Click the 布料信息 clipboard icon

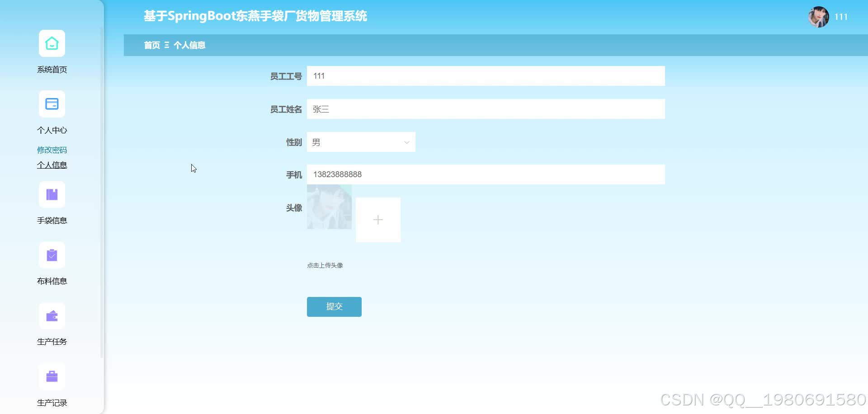pyautogui.click(x=52, y=255)
